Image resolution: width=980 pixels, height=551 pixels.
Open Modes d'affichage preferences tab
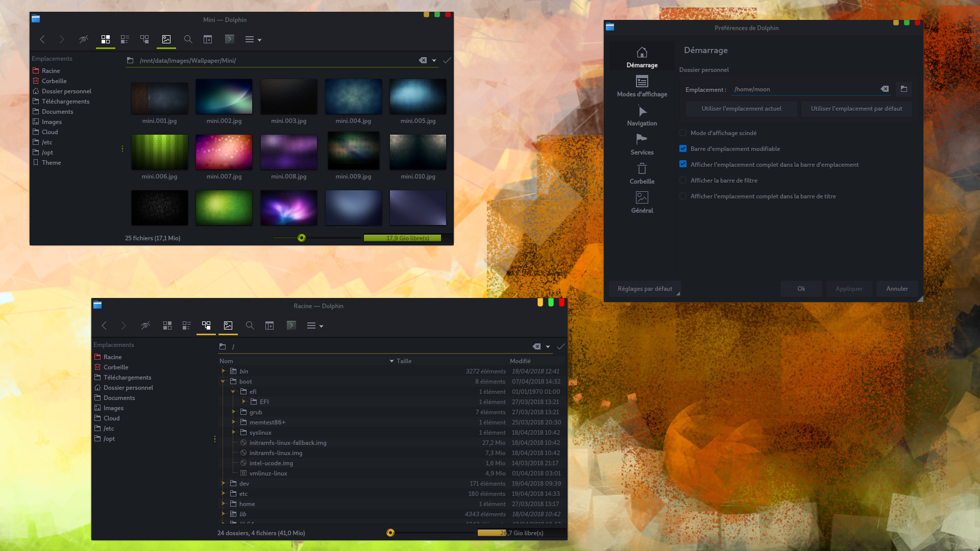[642, 86]
